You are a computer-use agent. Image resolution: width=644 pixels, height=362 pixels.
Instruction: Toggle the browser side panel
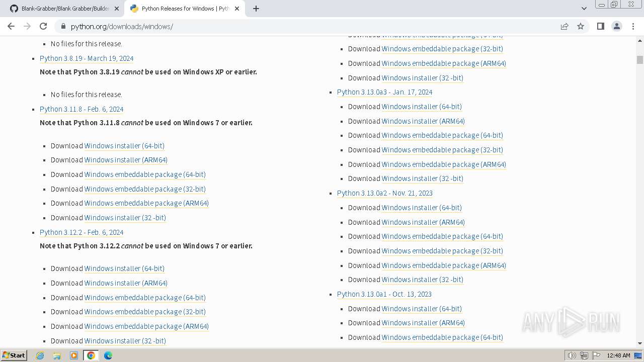click(600, 26)
